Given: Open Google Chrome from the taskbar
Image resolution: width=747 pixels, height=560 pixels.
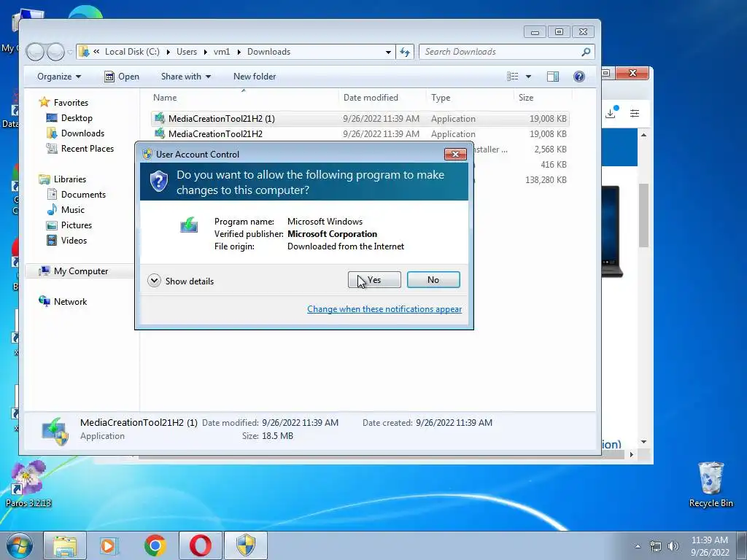Looking at the screenshot, I should click(155, 545).
